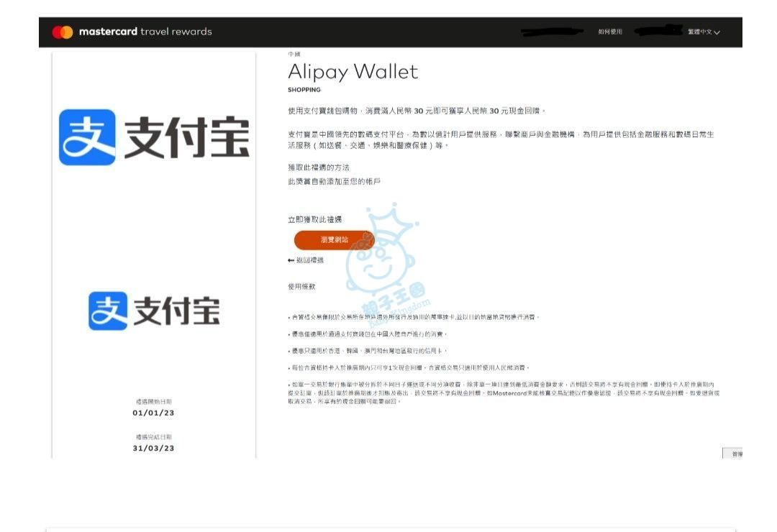
Task: Click the term starting "優惠只適用於香港"
Action: (x=368, y=351)
